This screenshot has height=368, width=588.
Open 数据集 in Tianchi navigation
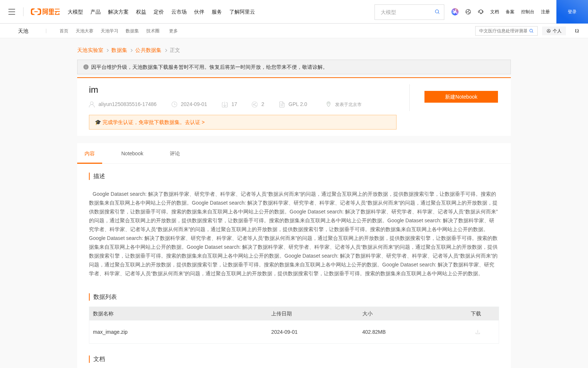pyautogui.click(x=132, y=31)
